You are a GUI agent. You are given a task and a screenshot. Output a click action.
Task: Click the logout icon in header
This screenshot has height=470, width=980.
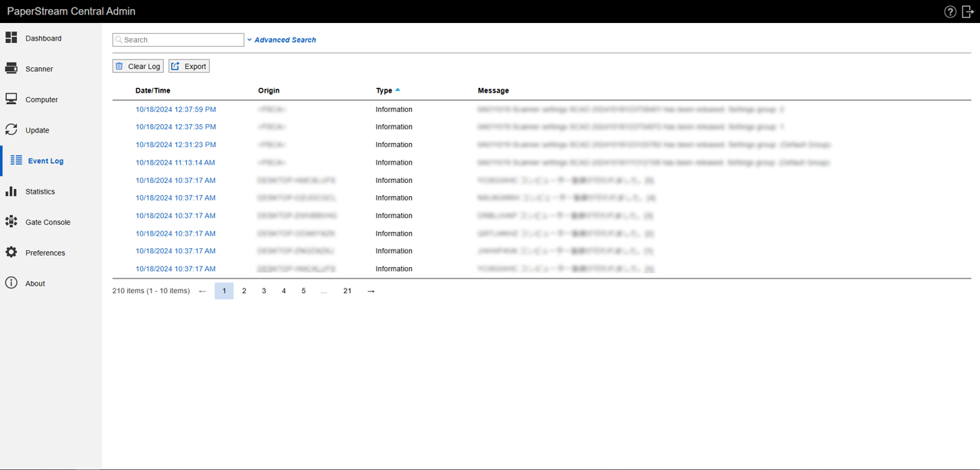click(968, 11)
